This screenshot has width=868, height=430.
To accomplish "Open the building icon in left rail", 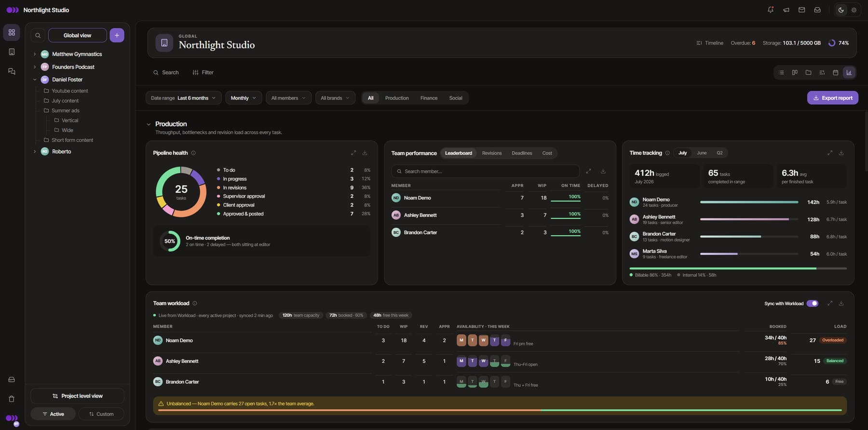I will pyautogui.click(x=12, y=52).
